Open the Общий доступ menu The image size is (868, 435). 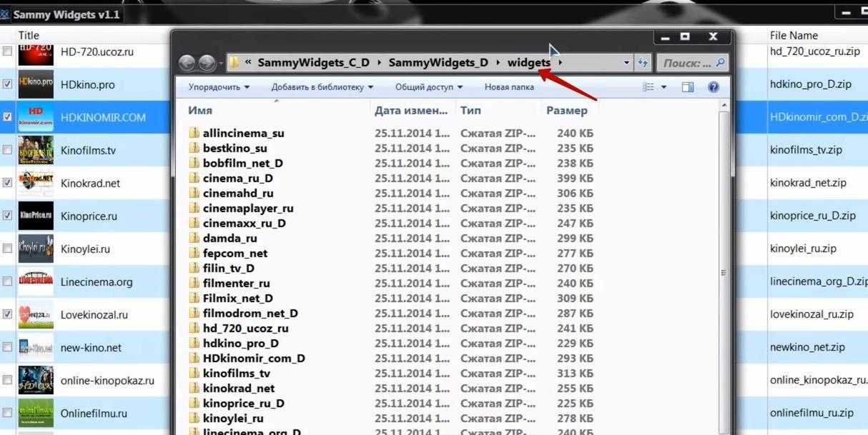428,87
